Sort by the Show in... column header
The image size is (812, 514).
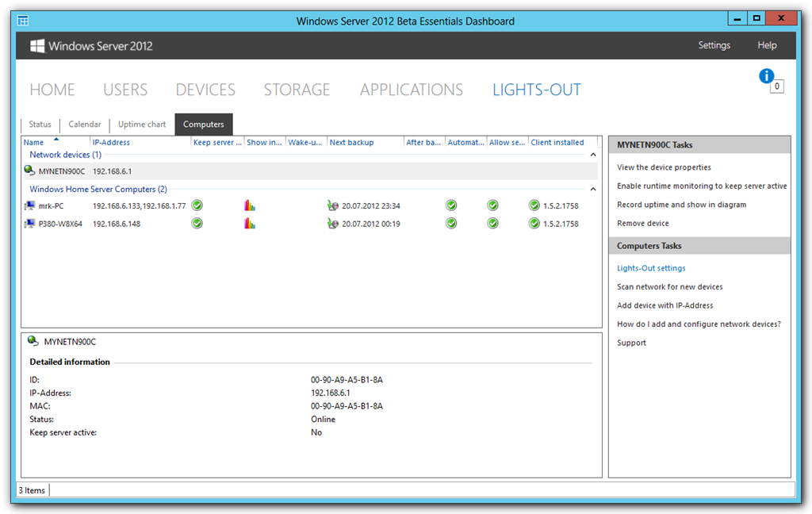(x=264, y=143)
